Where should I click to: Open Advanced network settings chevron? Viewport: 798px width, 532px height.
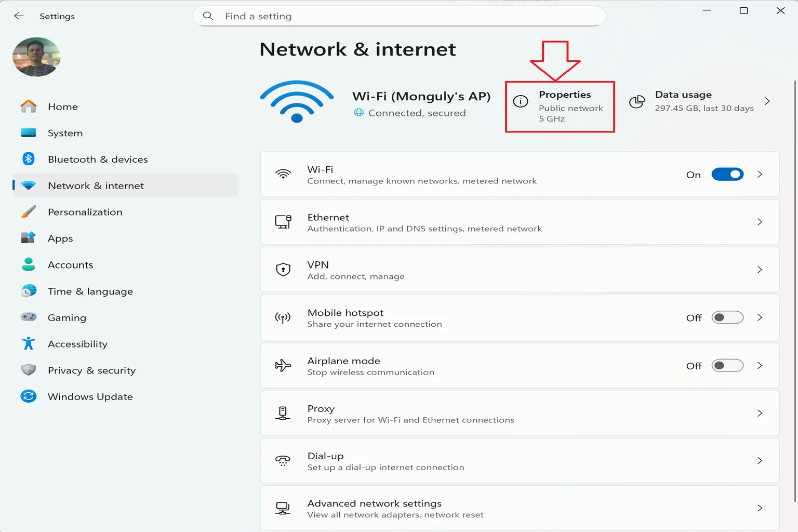point(760,508)
